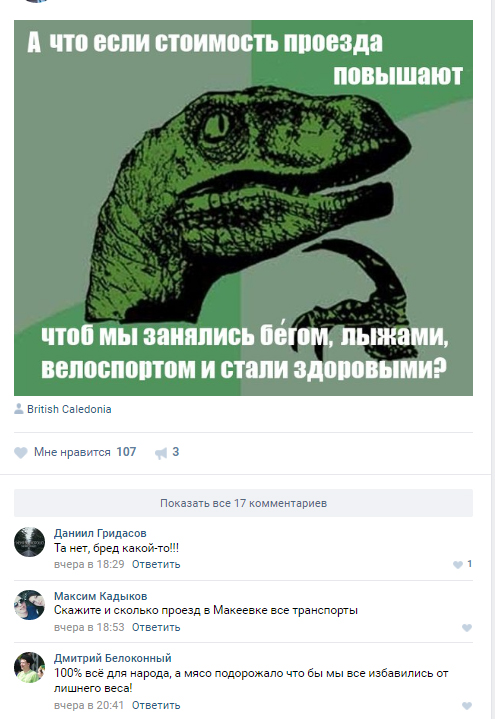Reply to Дмитрий Белоконный's comment
Image resolution: width=495 pixels, height=719 pixels.
[x=156, y=705]
